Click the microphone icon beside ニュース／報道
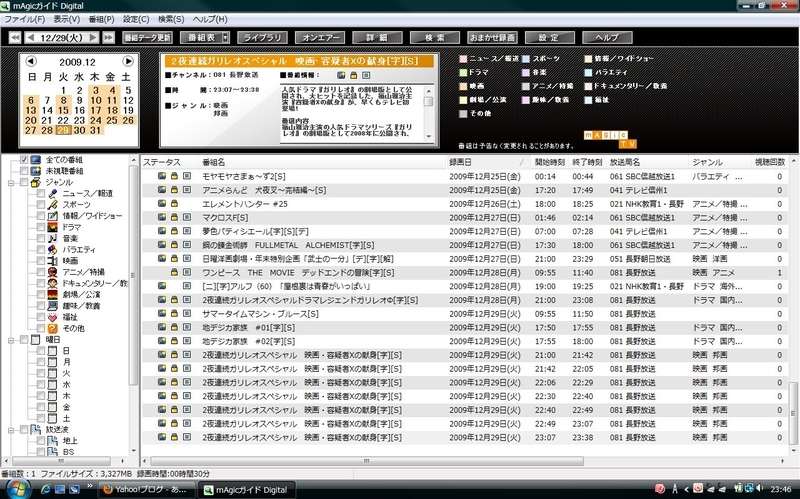 (53, 193)
